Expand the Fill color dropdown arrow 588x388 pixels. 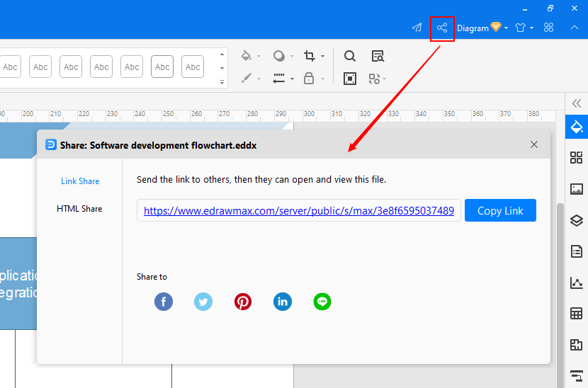(x=259, y=57)
